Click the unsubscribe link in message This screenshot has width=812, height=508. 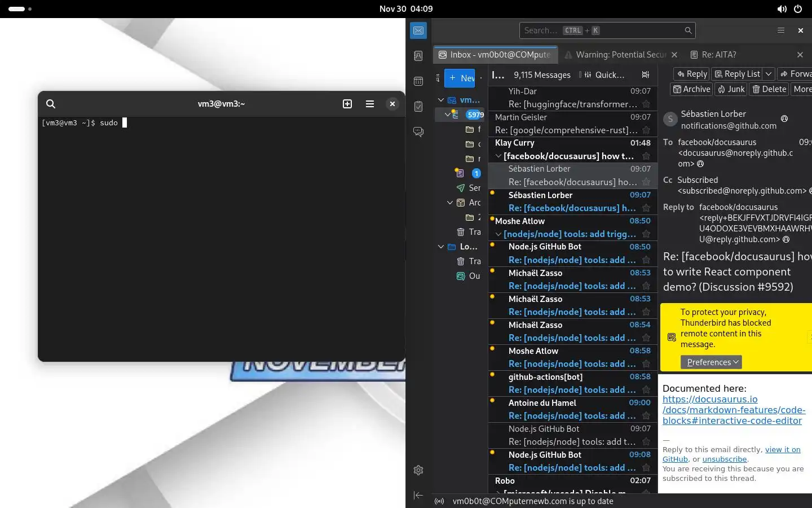(x=725, y=459)
